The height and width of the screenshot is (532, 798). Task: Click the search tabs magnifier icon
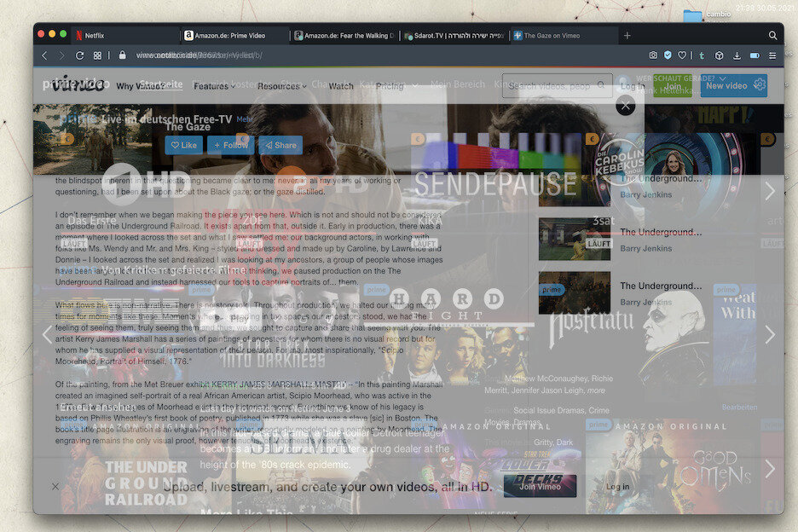click(x=772, y=35)
